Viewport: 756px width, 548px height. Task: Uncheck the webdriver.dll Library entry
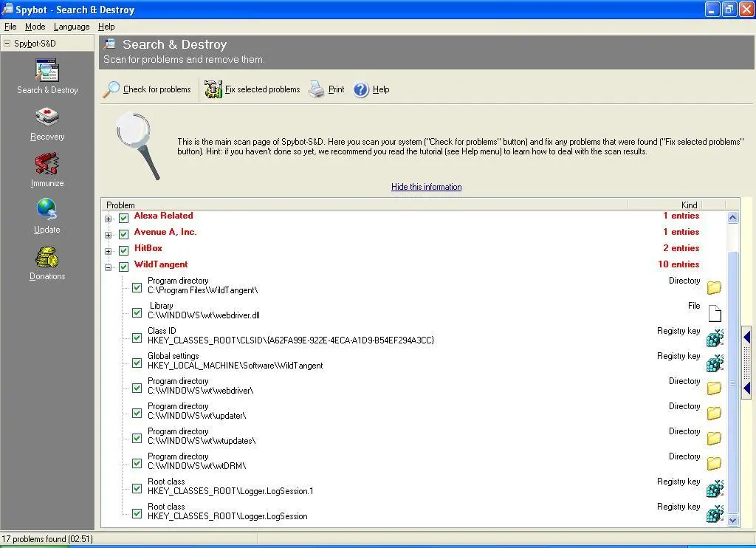click(137, 312)
